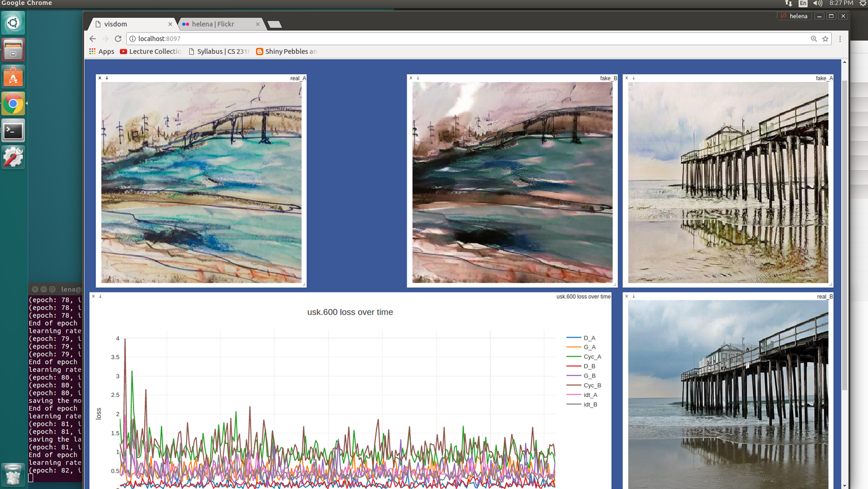The height and width of the screenshot is (489, 868).
Task: Toggle the Cyc_B trace in the legend
Action: point(592,385)
